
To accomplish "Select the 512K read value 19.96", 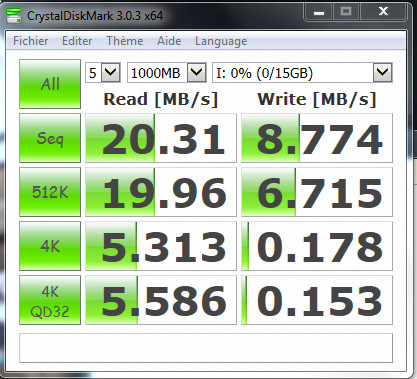I will coord(161,192).
